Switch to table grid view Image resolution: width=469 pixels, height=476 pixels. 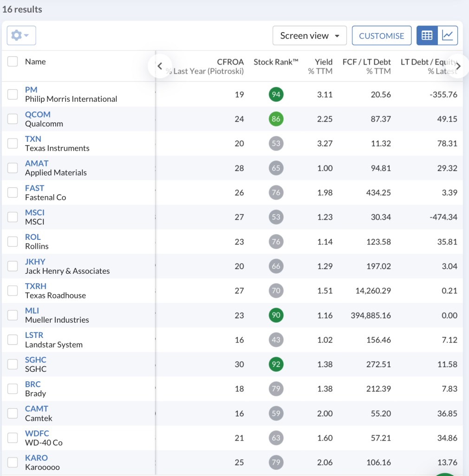coord(427,35)
